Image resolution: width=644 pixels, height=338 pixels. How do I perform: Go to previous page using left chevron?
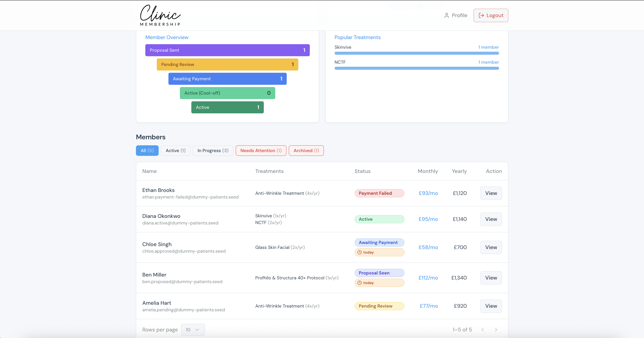(x=483, y=330)
